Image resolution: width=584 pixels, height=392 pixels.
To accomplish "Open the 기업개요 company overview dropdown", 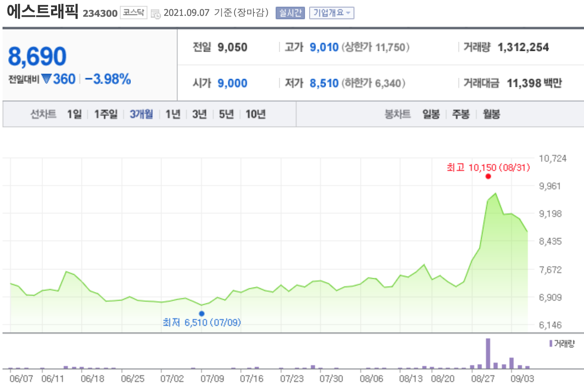I will (x=332, y=13).
